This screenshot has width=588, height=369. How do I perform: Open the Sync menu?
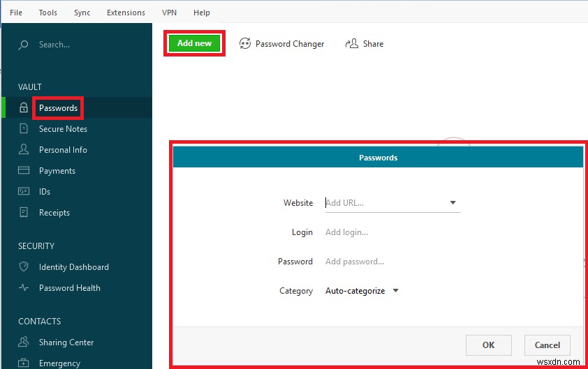click(82, 13)
